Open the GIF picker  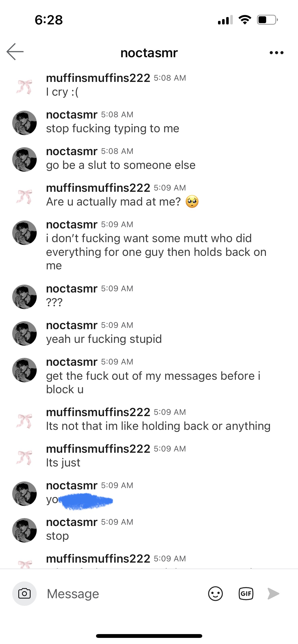point(246,594)
